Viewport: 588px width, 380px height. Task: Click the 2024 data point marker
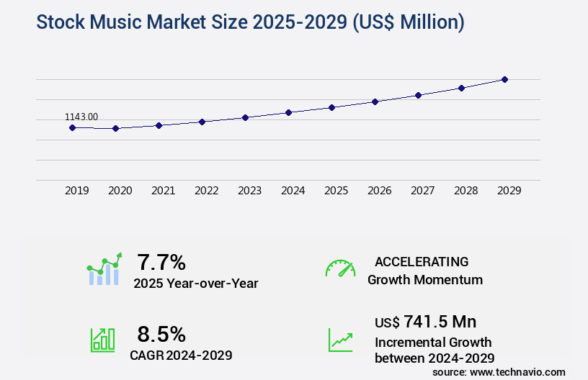[x=288, y=112]
